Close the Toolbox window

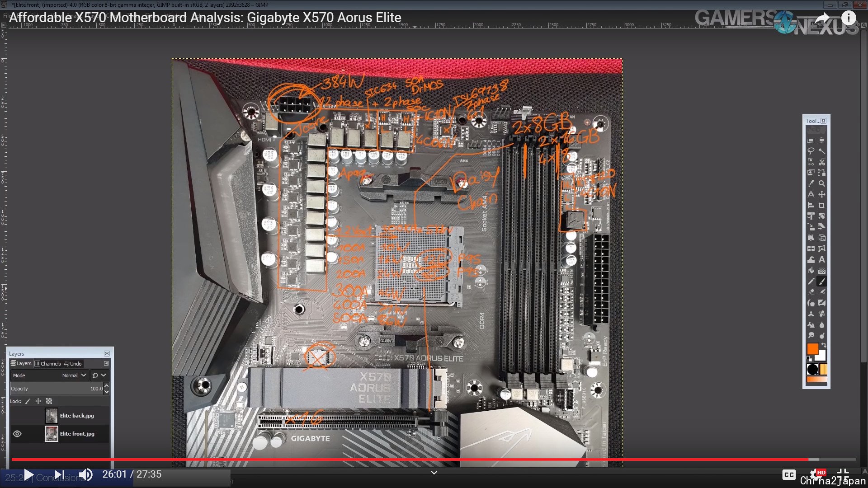823,121
